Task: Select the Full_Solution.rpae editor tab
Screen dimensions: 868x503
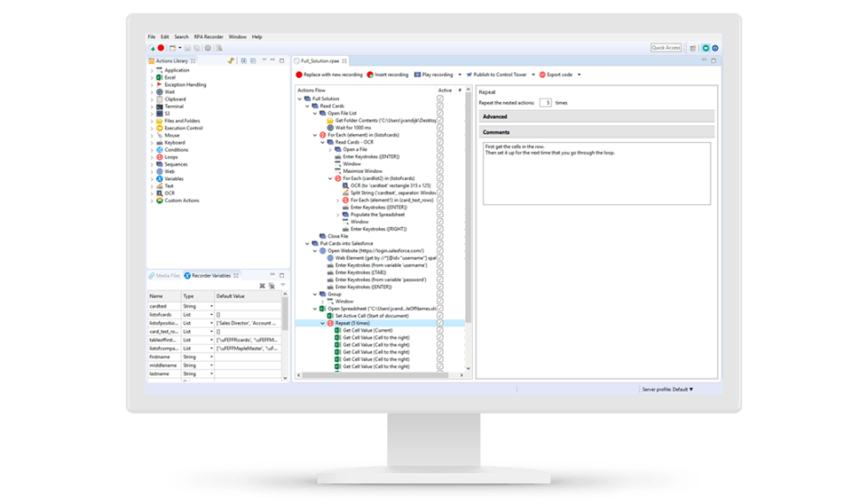Action: click(320, 61)
